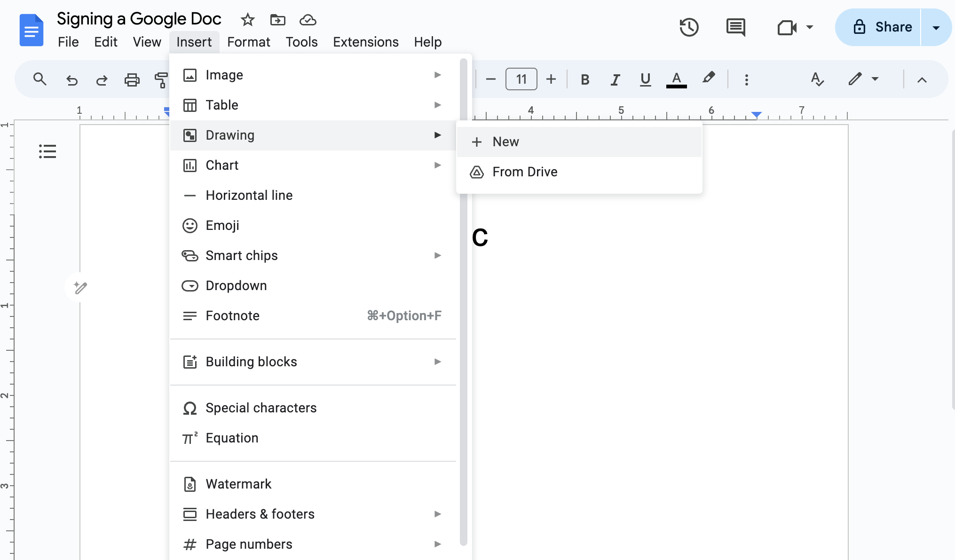Click the Bold formatting icon
This screenshot has height=560, width=955.
point(585,79)
